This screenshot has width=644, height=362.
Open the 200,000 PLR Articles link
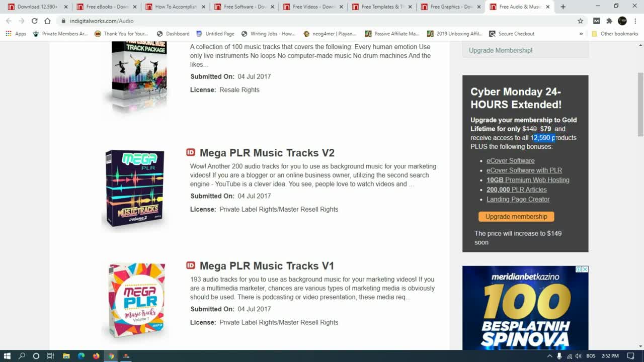[517, 190]
